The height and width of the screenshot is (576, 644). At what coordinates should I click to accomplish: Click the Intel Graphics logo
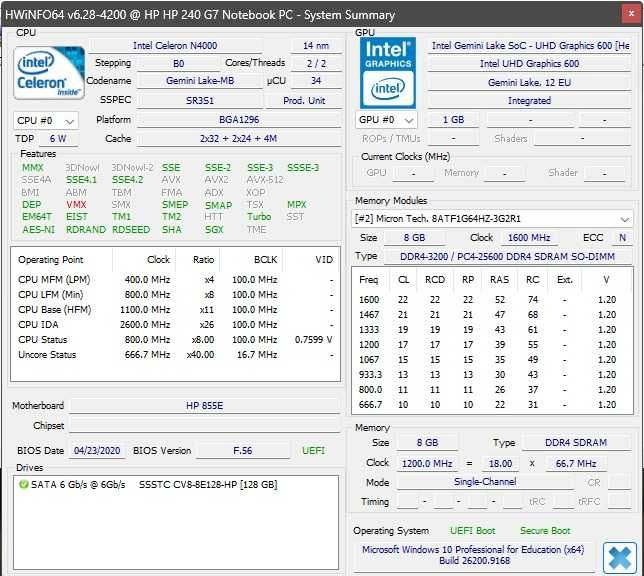coord(388,73)
